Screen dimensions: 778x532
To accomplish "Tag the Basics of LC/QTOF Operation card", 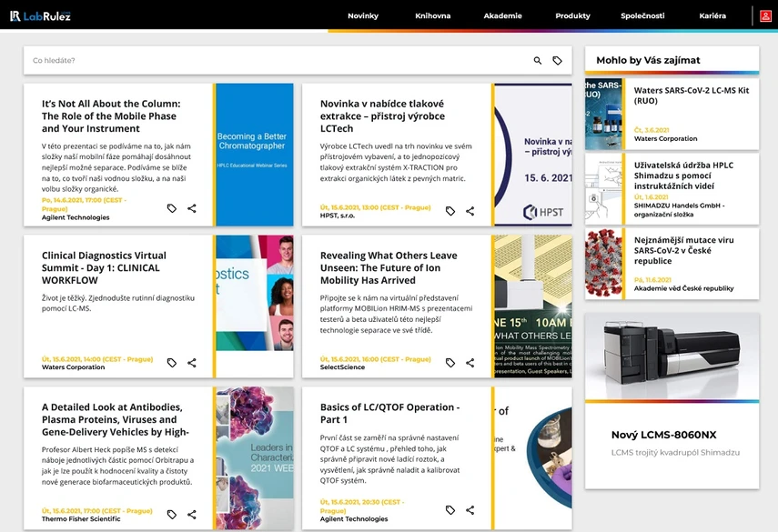I will 450,510.
